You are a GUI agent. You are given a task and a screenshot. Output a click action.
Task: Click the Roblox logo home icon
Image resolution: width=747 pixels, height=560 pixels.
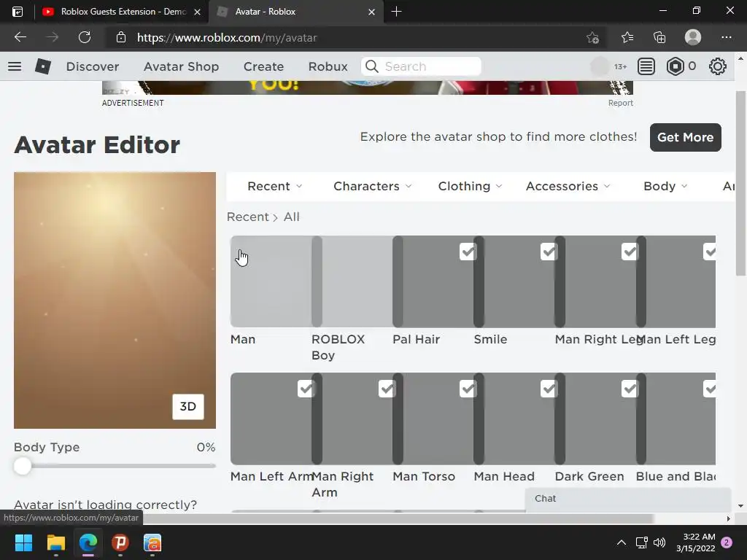(43, 66)
